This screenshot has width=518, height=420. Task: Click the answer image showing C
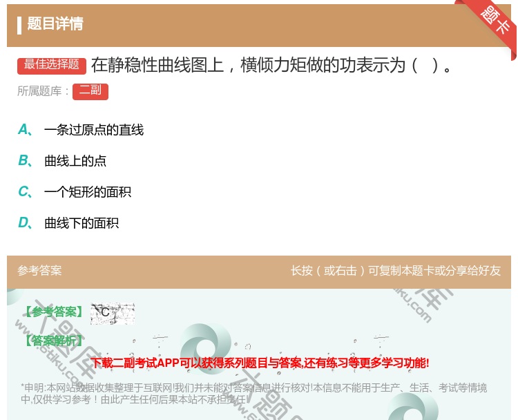coord(113,313)
